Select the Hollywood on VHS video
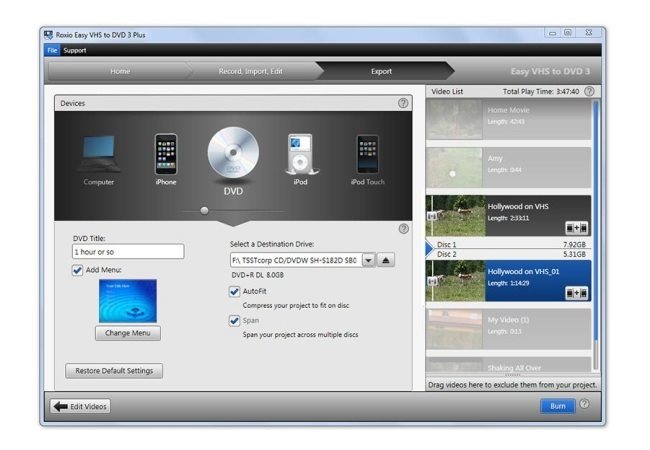650x450 pixels. pyautogui.click(x=509, y=216)
